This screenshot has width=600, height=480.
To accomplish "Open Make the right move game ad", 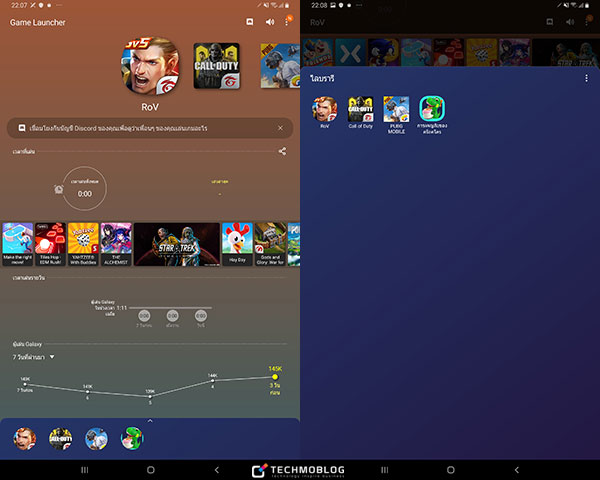I will tap(18, 244).
